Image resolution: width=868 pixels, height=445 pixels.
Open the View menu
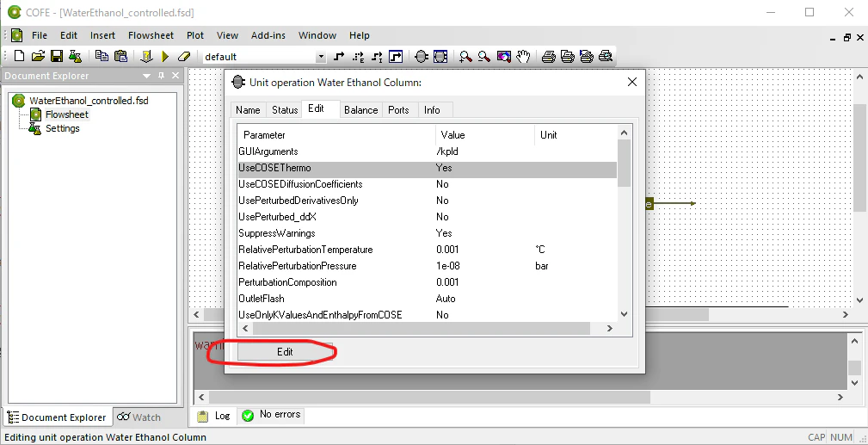coord(227,35)
